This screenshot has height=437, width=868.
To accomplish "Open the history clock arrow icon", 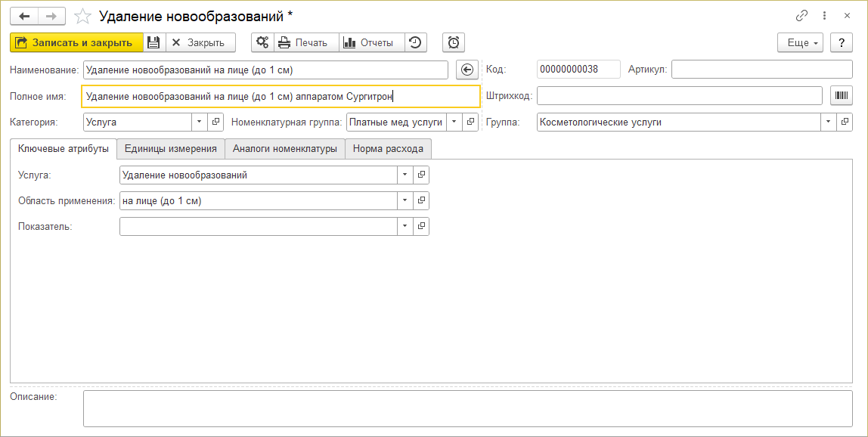I will pyautogui.click(x=415, y=42).
